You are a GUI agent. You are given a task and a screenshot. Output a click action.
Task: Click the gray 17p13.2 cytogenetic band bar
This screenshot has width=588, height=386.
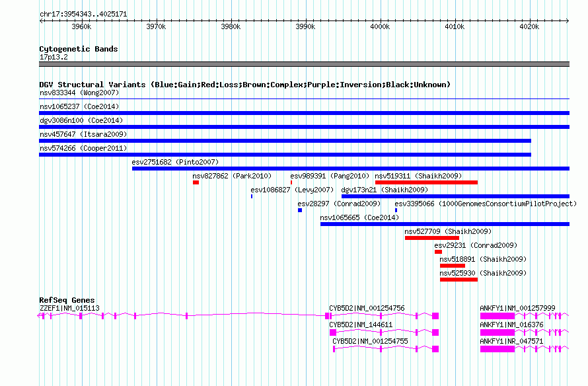[x=304, y=64]
